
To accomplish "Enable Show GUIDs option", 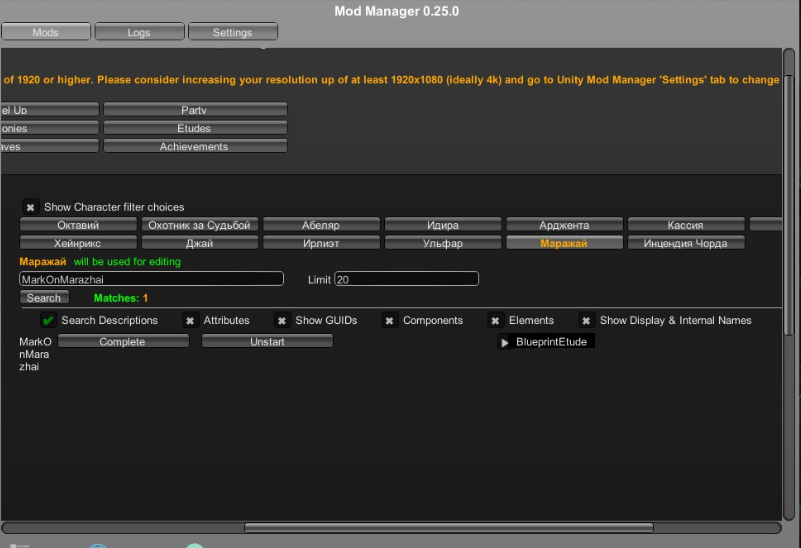I will click(x=282, y=321).
